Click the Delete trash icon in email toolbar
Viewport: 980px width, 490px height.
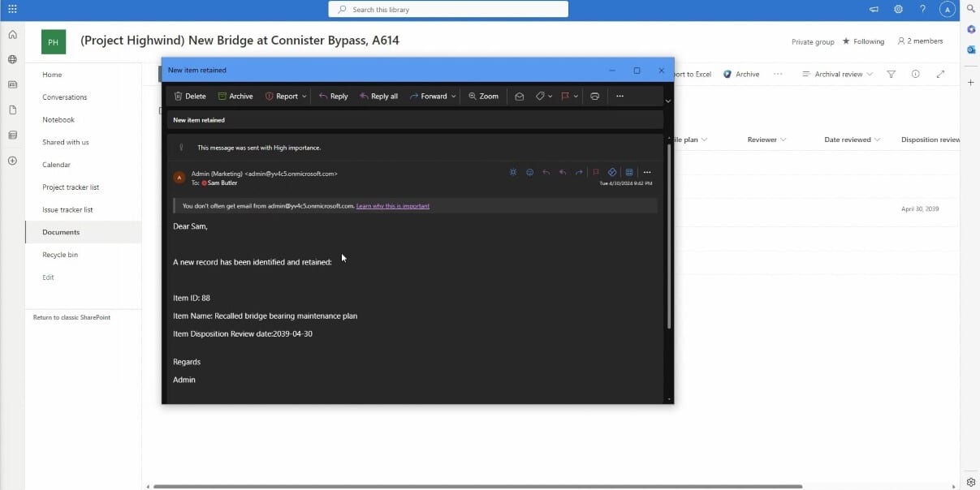coord(178,96)
